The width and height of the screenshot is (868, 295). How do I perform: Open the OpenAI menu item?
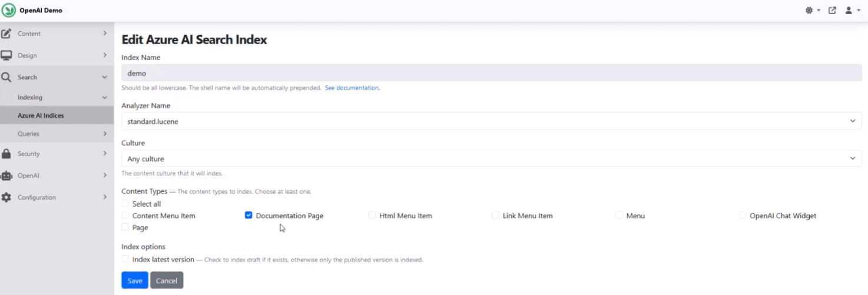click(x=57, y=175)
